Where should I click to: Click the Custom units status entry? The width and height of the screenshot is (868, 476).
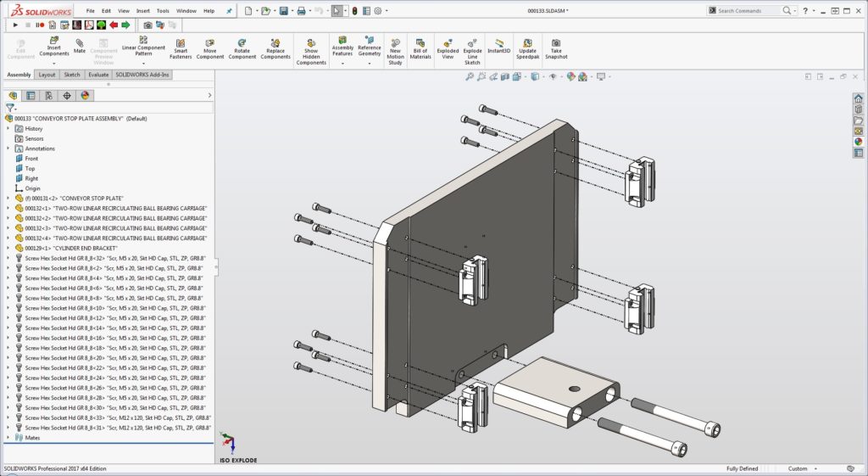[x=798, y=469]
